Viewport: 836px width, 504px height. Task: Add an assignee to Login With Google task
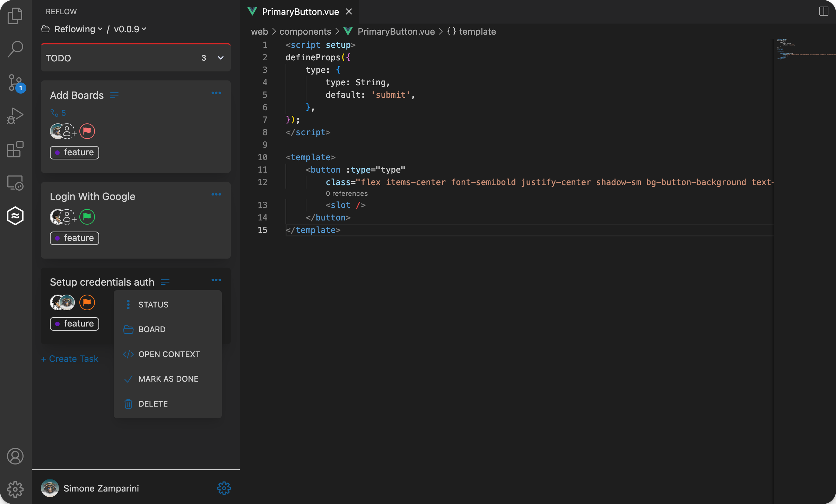tap(69, 217)
